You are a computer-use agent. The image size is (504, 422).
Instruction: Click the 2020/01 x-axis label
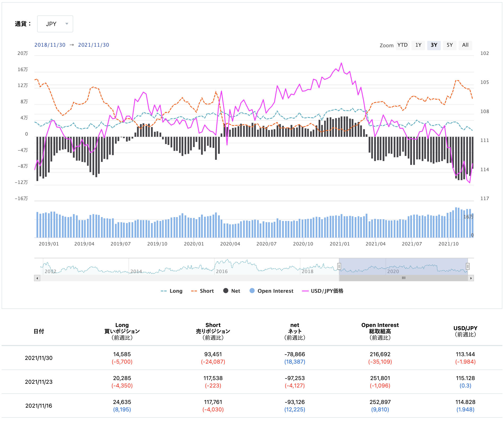point(194,244)
